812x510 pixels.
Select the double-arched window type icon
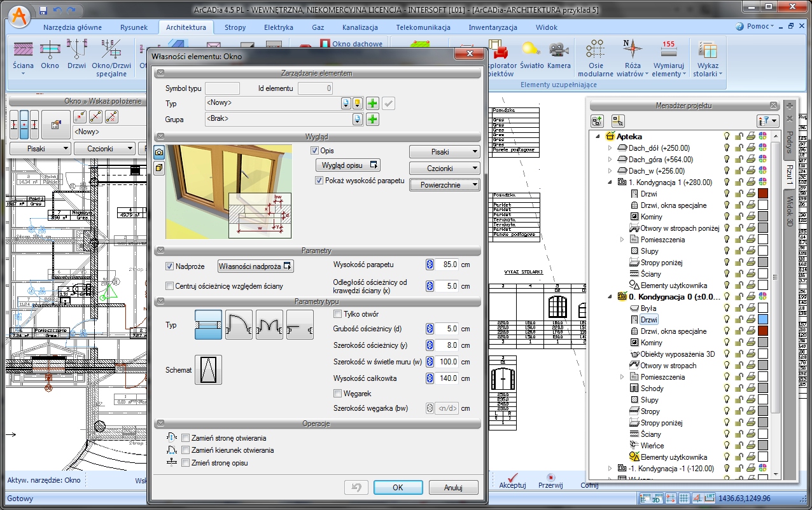tap(269, 324)
